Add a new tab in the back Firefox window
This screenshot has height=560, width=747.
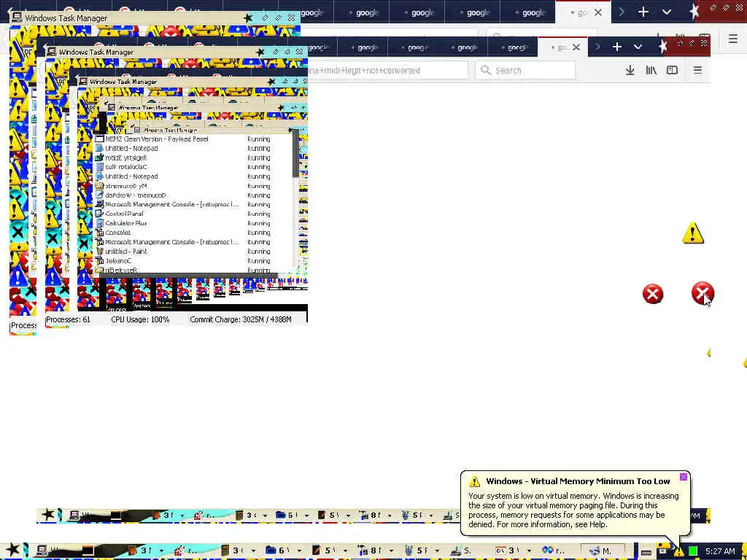643,12
